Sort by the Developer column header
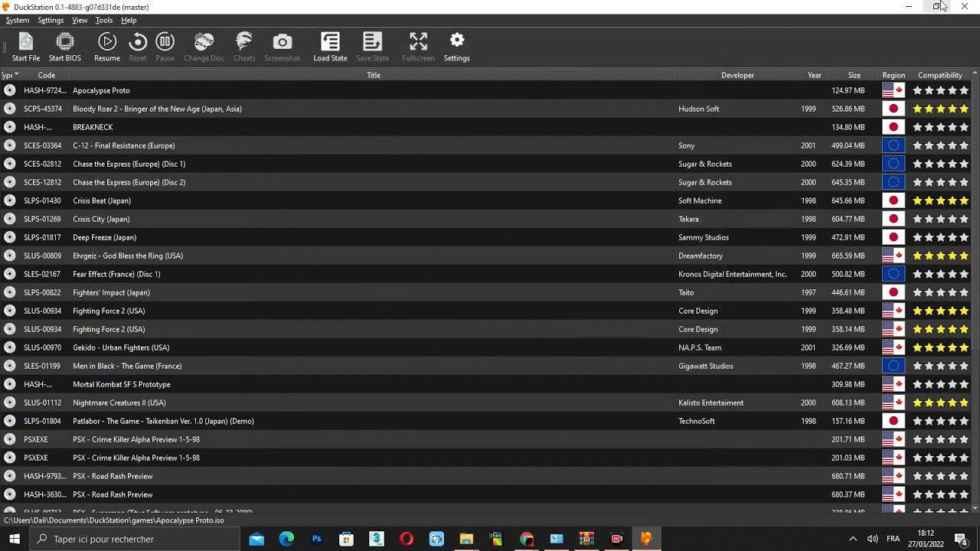The width and height of the screenshot is (980, 551). click(737, 75)
